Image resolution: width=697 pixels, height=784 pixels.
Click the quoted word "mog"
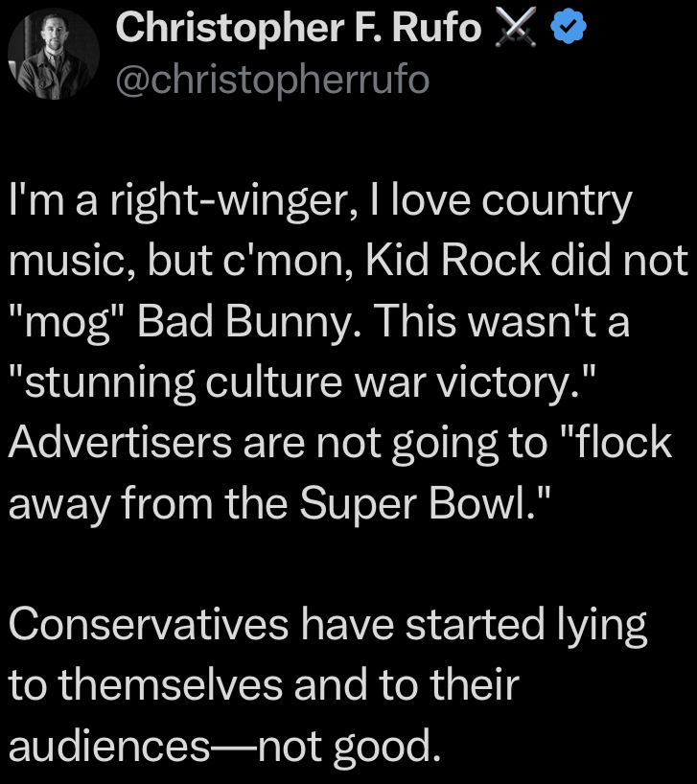66,322
